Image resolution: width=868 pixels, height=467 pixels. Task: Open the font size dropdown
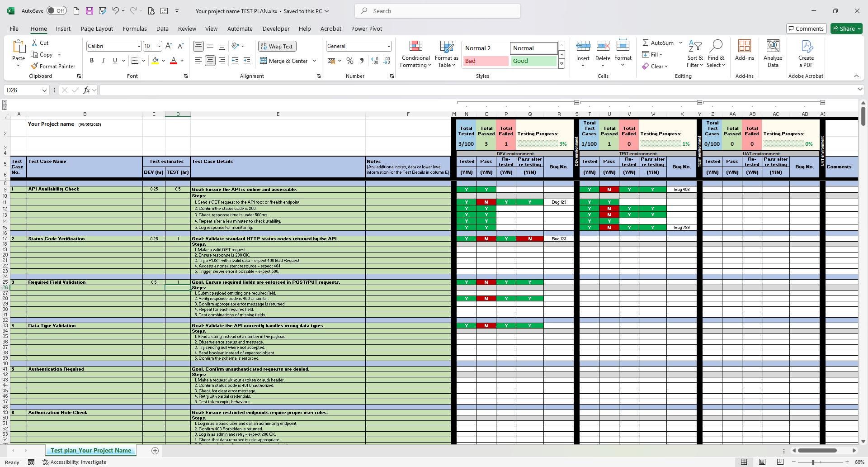[x=159, y=46]
